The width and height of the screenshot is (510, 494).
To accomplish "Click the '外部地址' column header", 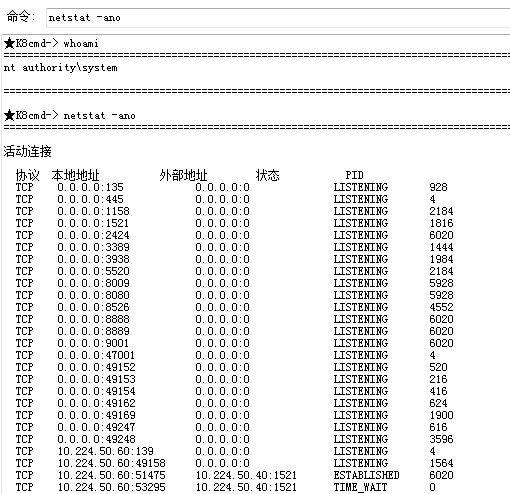I will click(183, 175).
